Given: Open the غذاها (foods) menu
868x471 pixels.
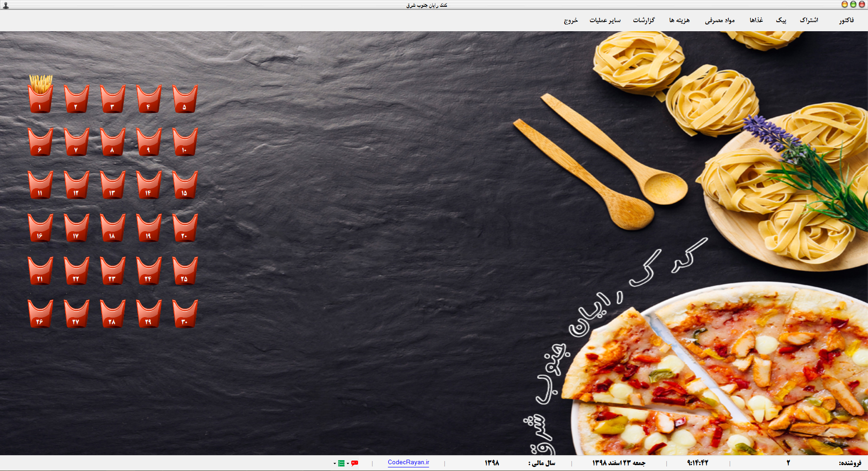Looking at the screenshot, I should coord(756,20).
